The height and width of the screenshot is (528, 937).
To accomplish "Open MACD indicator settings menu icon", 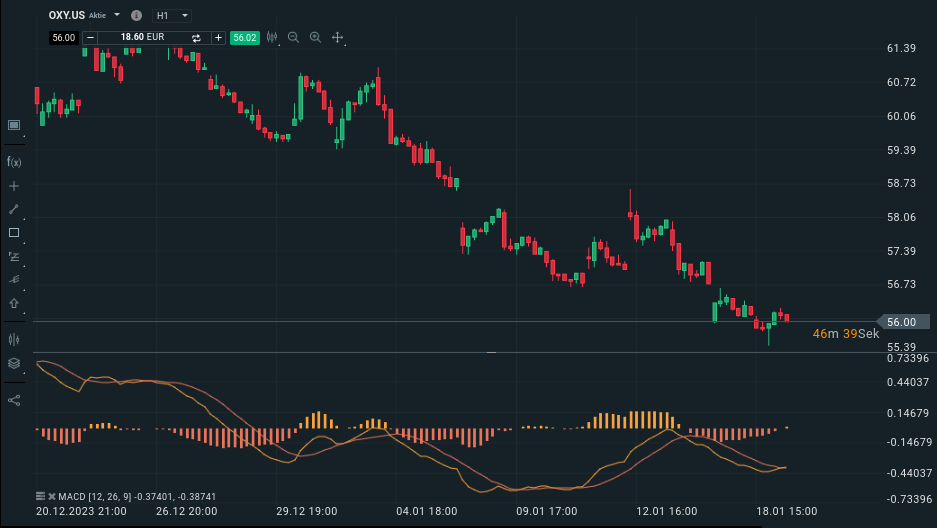I will coord(40,496).
